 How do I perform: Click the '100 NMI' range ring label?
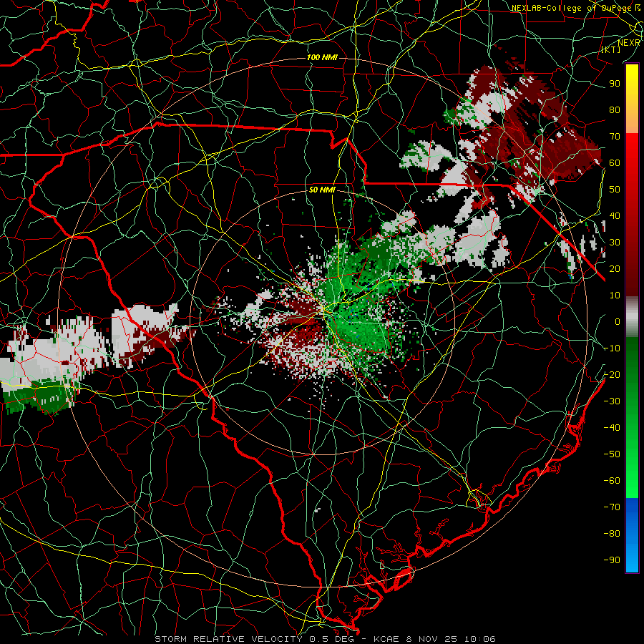[322, 57]
